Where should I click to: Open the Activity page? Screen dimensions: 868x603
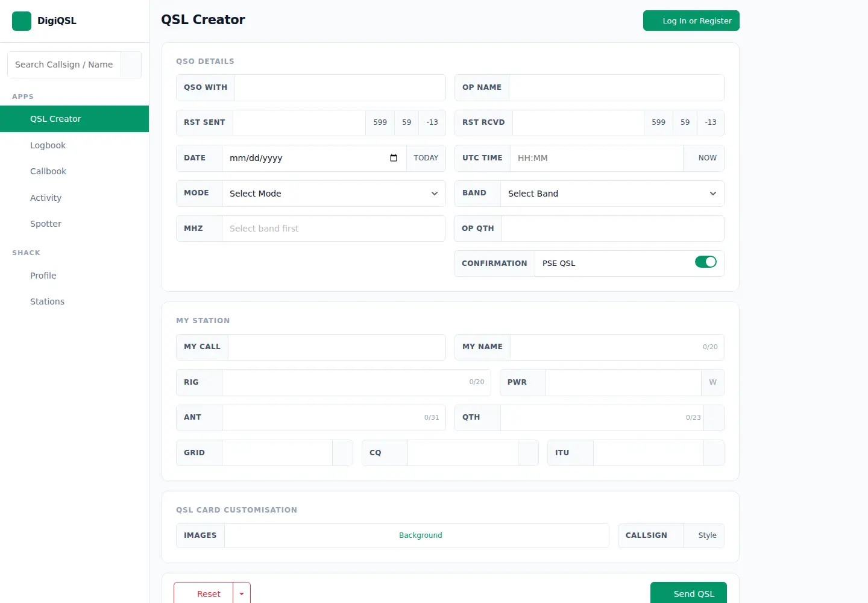75,198
